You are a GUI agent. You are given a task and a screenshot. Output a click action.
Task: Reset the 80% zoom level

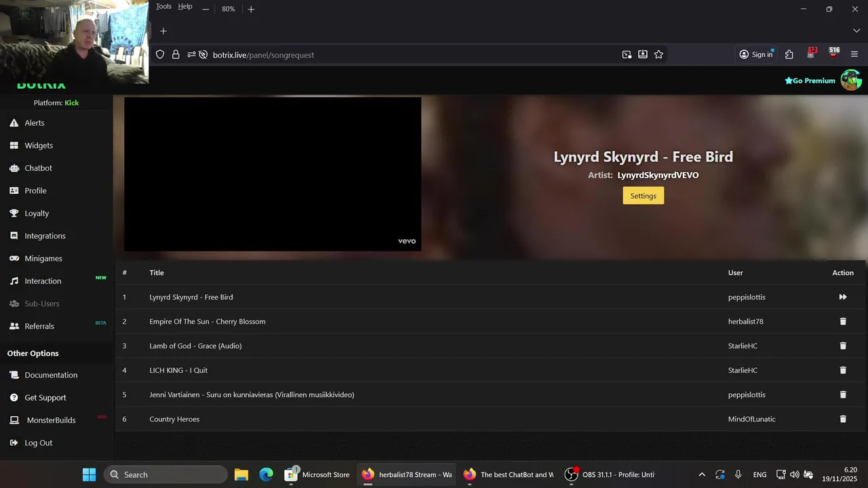[x=229, y=9]
